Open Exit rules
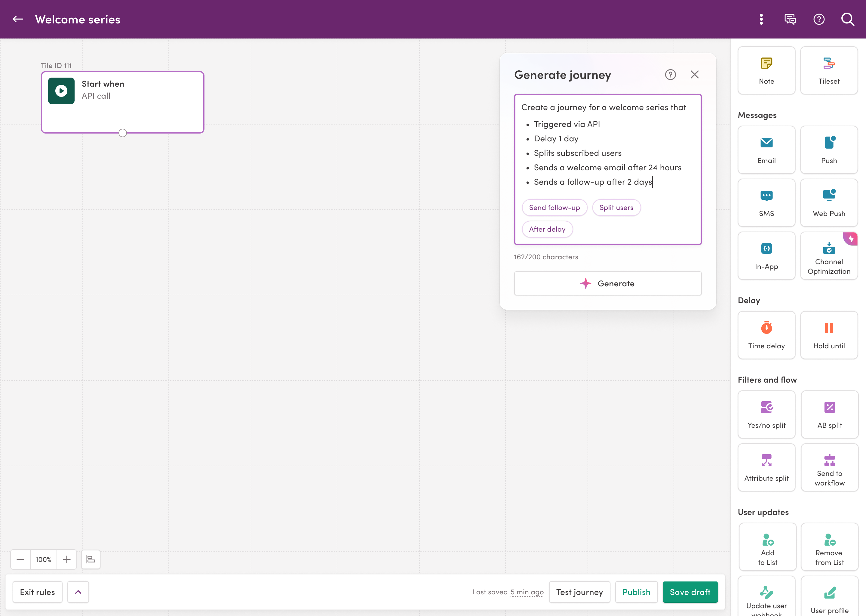866x616 pixels. (37, 592)
